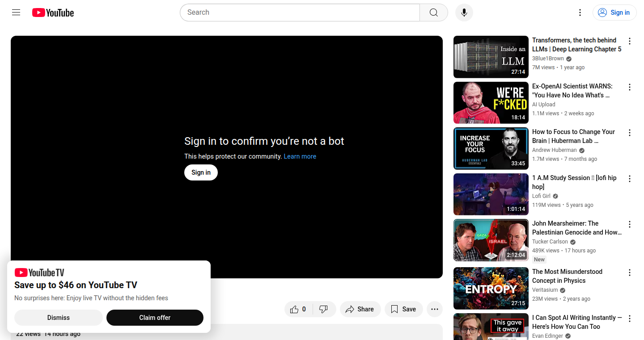The height and width of the screenshot is (340, 644).
Task: Open Increase Your Focus thumbnail
Action: (x=491, y=149)
